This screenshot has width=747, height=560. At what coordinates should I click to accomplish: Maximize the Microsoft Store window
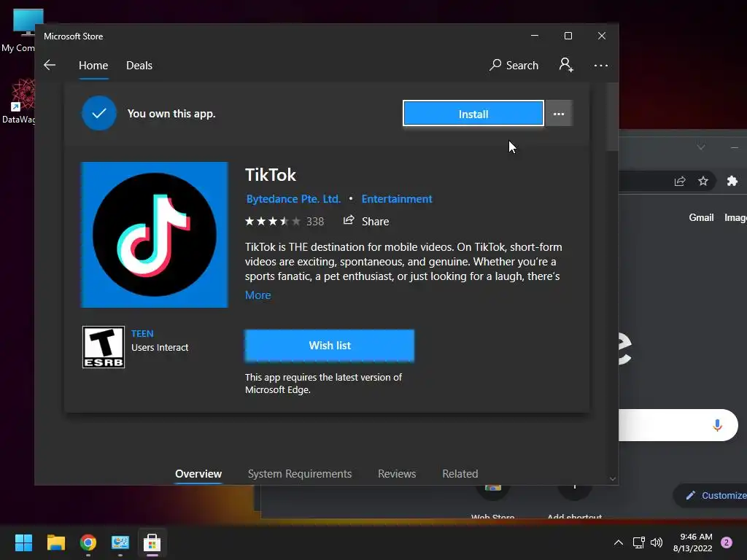[568, 36]
